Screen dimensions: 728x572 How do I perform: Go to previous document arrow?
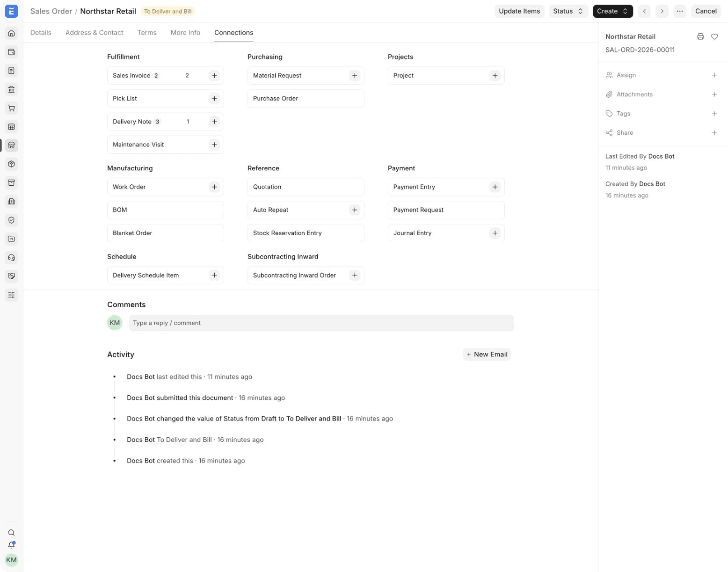point(644,11)
